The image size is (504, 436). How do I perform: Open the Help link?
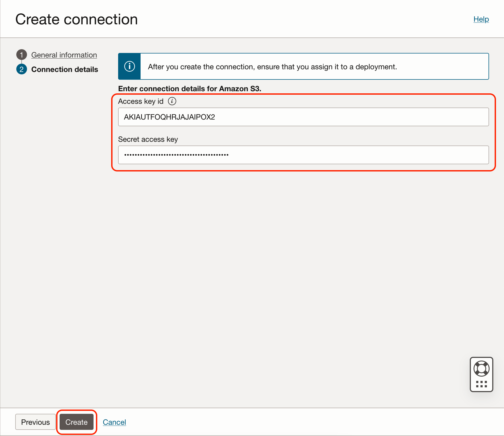pos(481,19)
